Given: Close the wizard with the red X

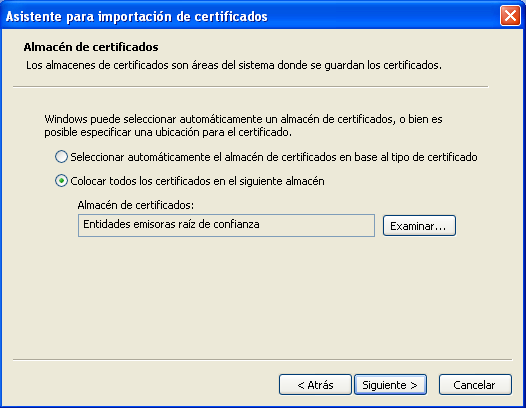Looking at the screenshot, I should click(510, 15).
